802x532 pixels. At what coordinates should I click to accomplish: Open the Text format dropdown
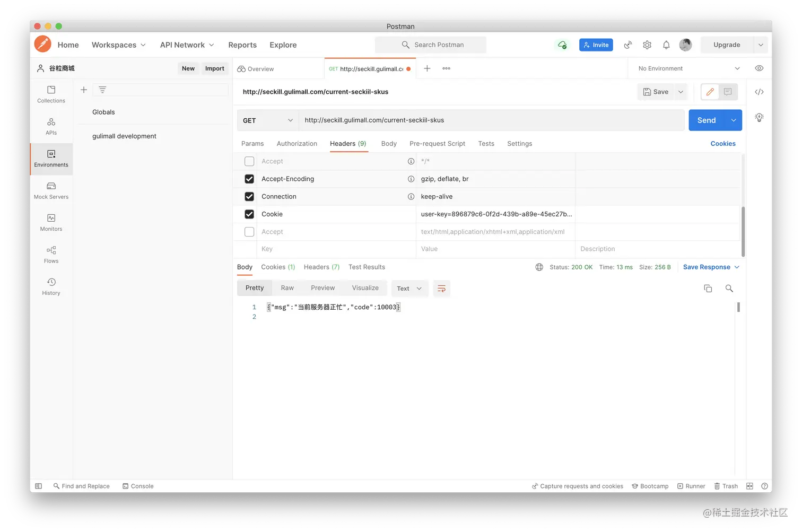tap(409, 289)
